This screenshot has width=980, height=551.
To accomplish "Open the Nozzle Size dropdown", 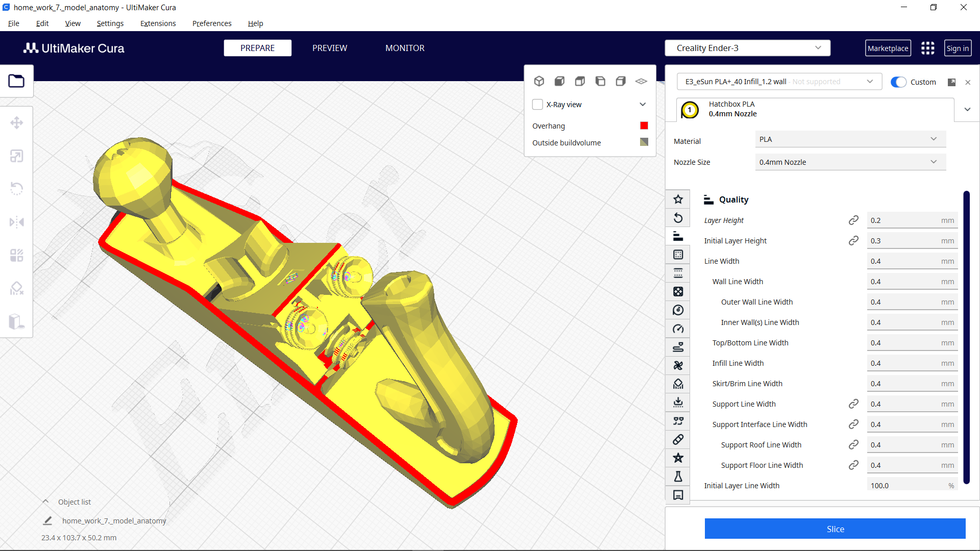I will pyautogui.click(x=849, y=162).
